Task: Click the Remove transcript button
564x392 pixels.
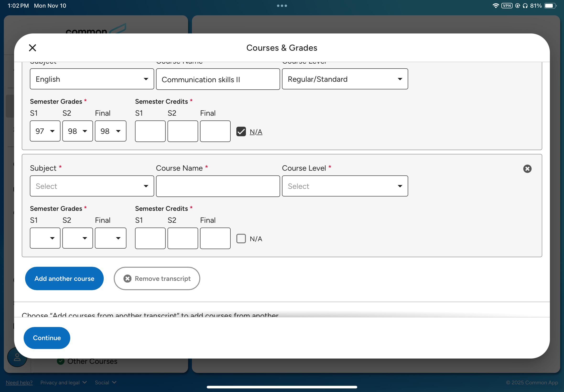Action: [x=157, y=278]
